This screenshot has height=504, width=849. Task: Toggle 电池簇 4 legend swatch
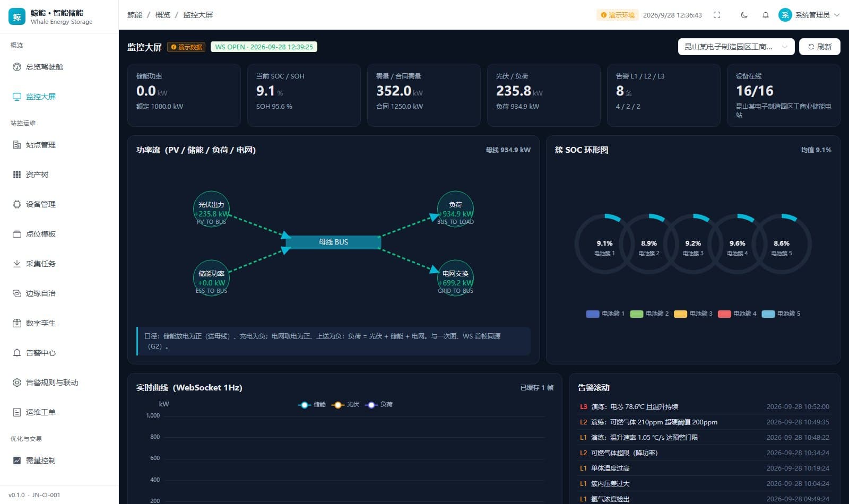[724, 314]
